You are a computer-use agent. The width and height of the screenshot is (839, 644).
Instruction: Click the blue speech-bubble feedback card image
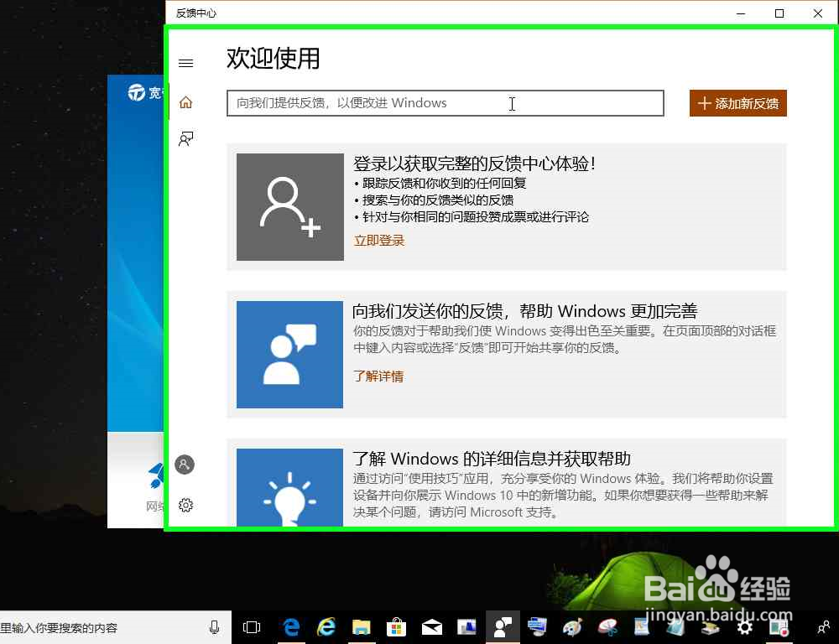[x=289, y=355]
